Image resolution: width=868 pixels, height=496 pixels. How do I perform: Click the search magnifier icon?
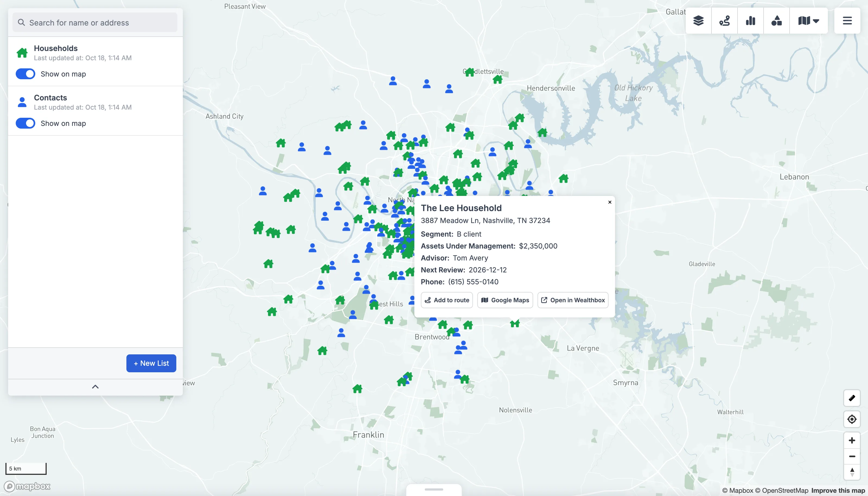pyautogui.click(x=21, y=23)
